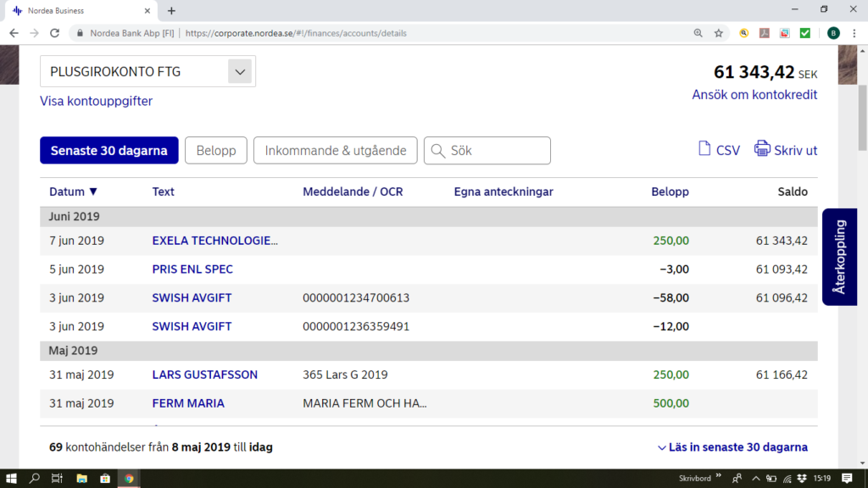This screenshot has width=868, height=488.
Task: Open the Windows Start menu
Action: coord(11,479)
